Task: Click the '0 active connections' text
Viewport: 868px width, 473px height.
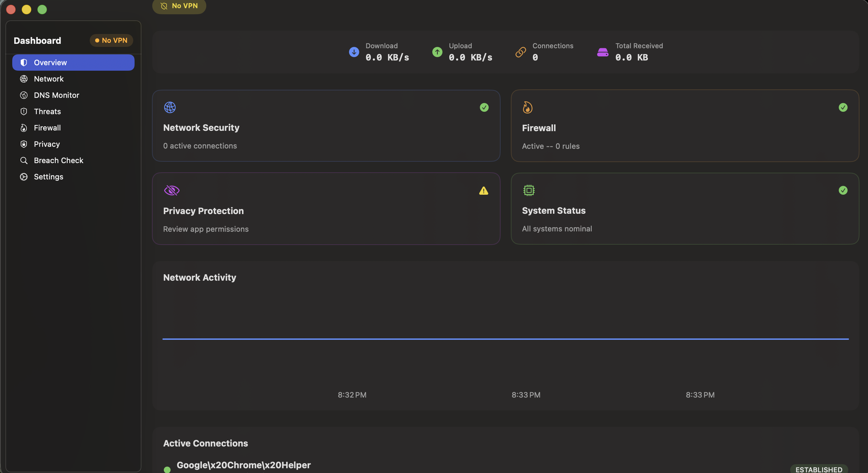Action: 200,146
